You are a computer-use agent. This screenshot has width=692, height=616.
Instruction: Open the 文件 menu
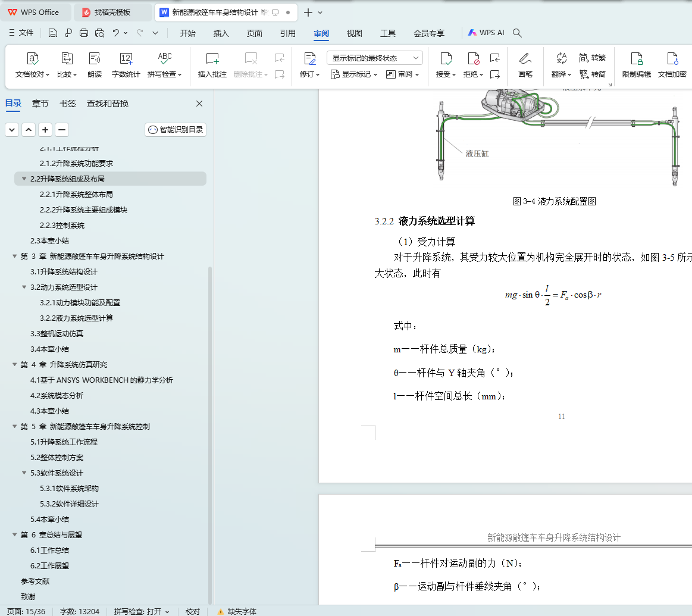point(21,33)
